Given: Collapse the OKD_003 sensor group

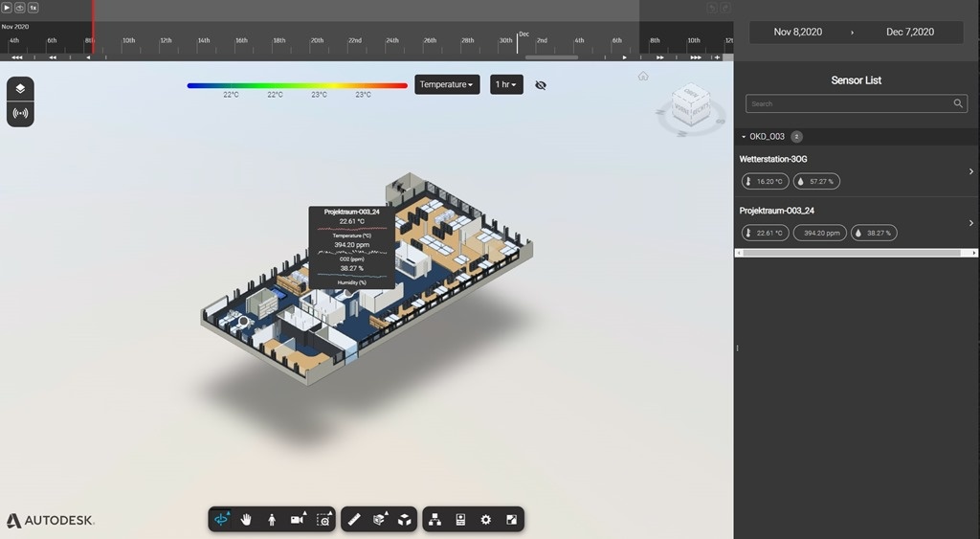Looking at the screenshot, I should [x=744, y=137].
